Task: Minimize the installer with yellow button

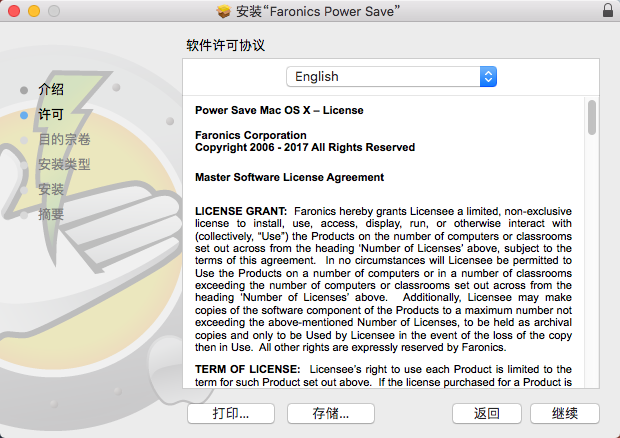Action: coord(34,11)
